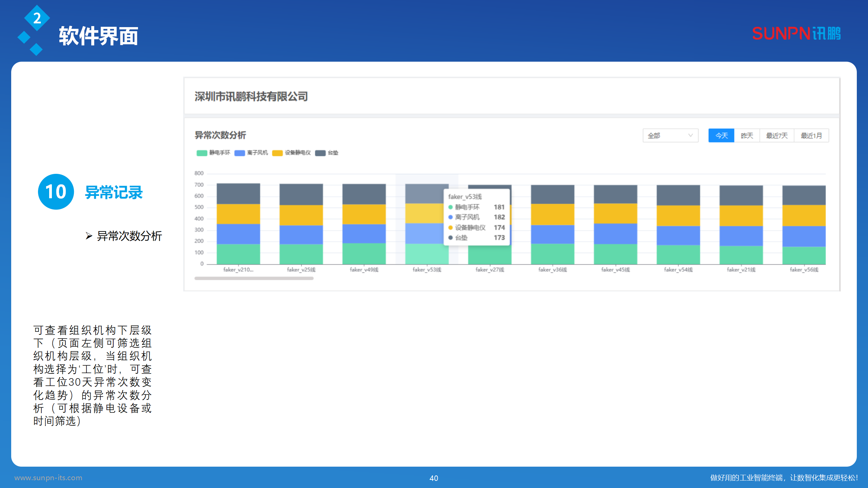Click the arrow bullet beside 异常次数分析

[89, 236]
